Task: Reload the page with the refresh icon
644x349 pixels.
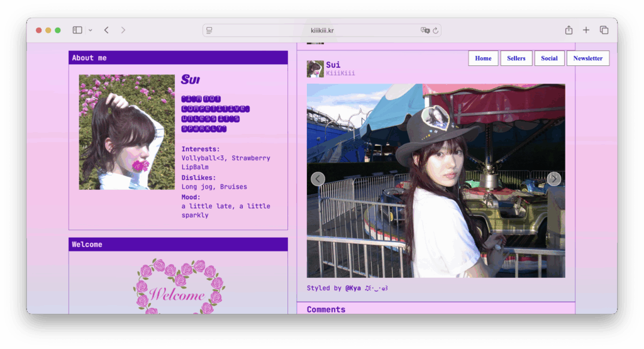Action: [436, 30]
